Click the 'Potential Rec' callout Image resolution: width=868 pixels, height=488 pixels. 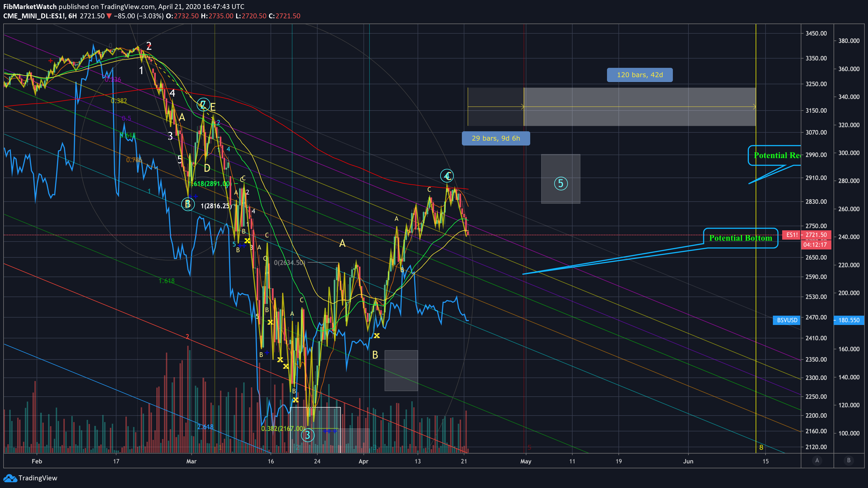775,155
